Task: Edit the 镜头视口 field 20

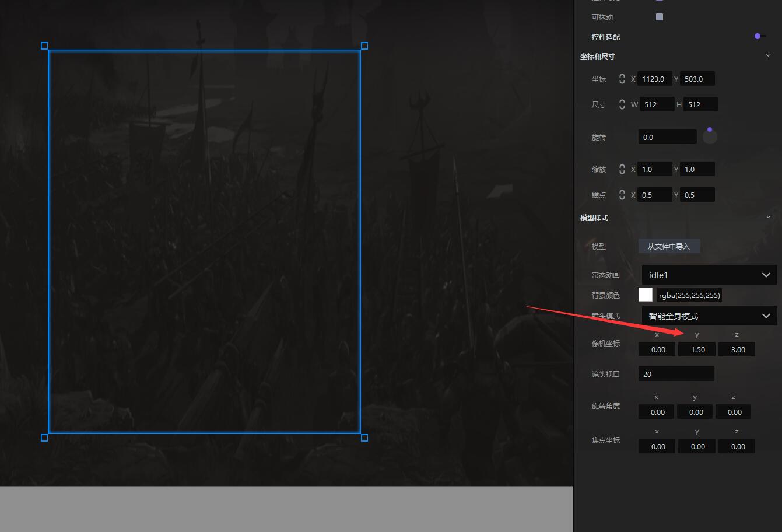Action: (x=676, y=374)
